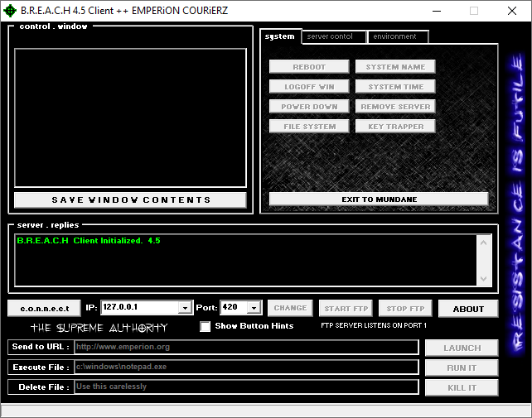Click into the Delete File field
532x418 pixels.
click(x=246, y=387)
